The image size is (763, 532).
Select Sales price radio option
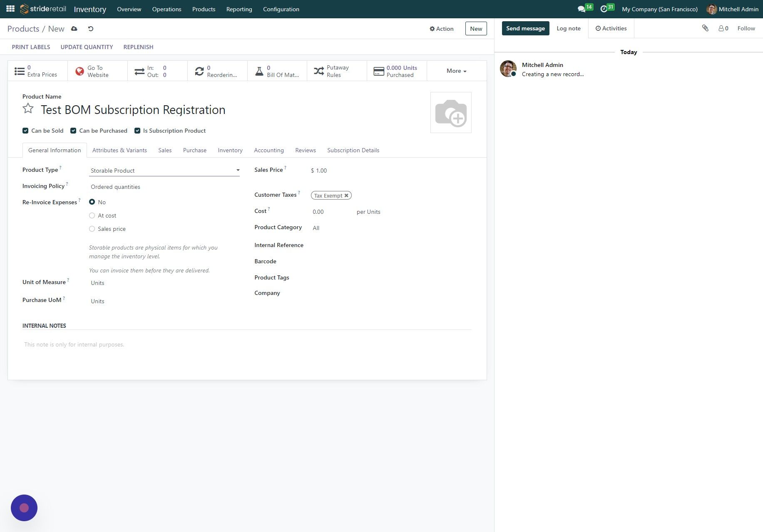click(92, 229)
